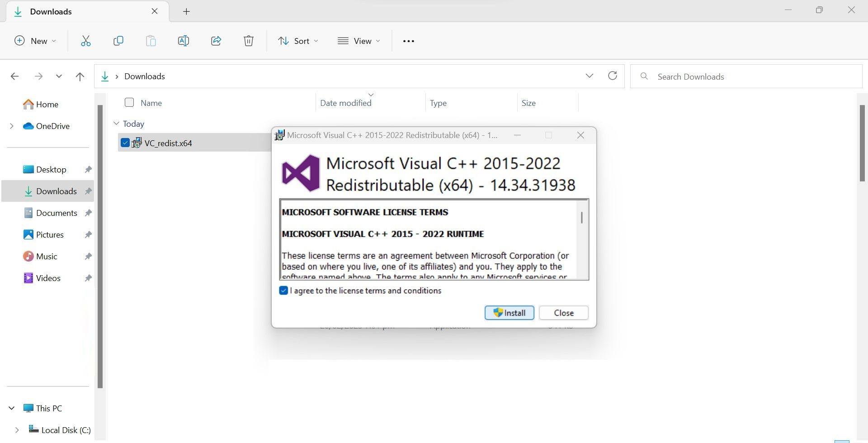Open the See more ellipsis menu
Screen dimensions: 868x443
point(408,41)
